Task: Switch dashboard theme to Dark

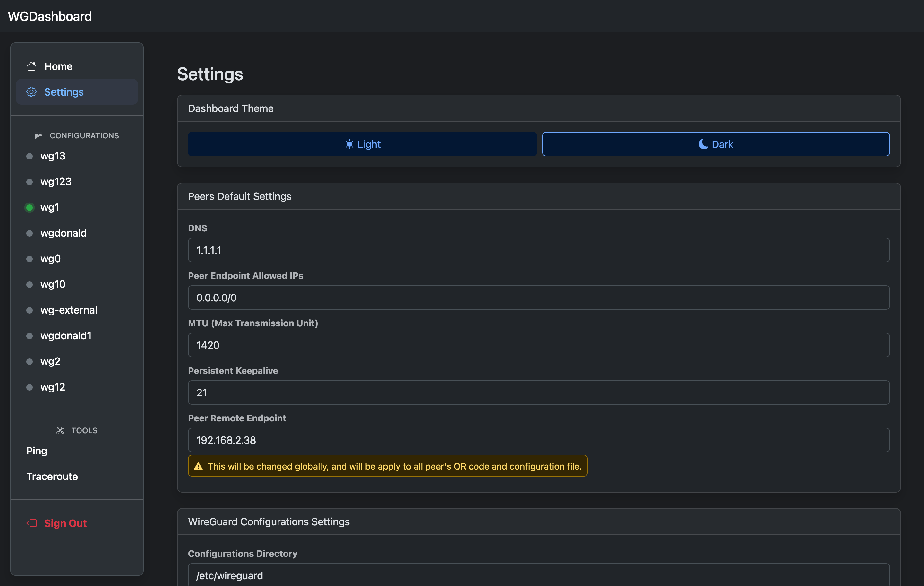Action: 716,144
